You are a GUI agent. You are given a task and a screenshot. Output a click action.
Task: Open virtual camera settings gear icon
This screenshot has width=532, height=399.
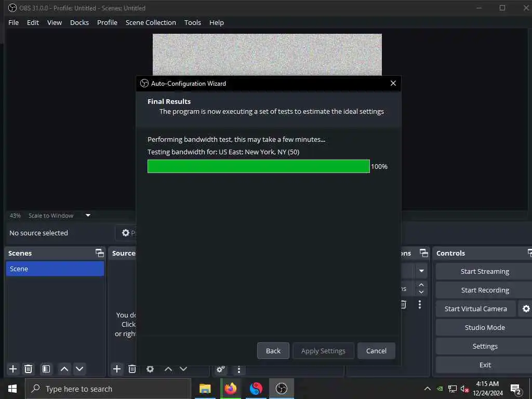click(526, 309)
